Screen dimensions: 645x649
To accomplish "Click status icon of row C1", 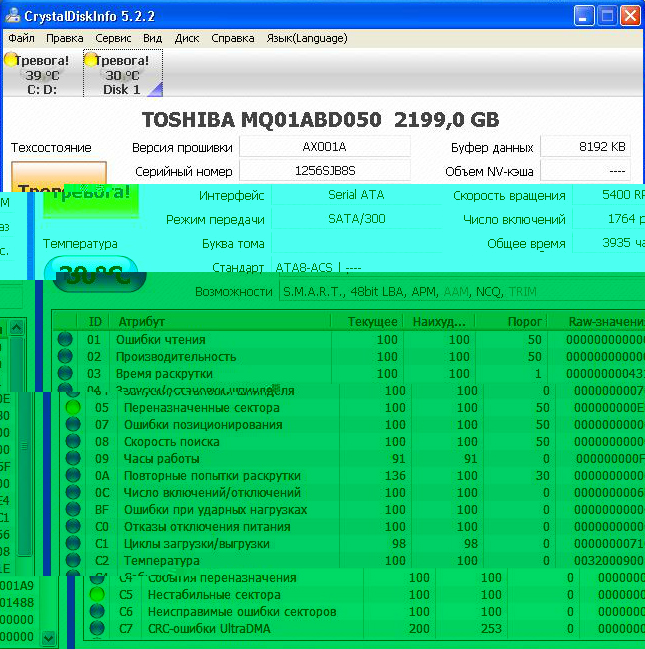I will 73,543.
